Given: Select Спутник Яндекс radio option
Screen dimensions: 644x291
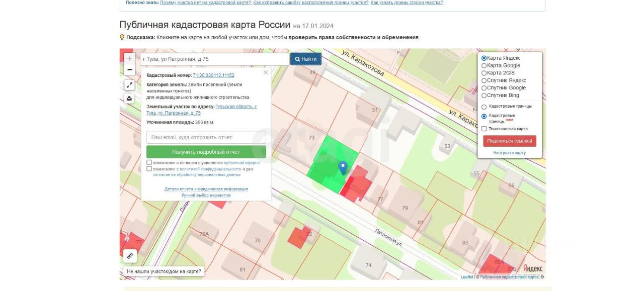Looking at the screenshot, I should pyautogui.click(x=485, y=80).
